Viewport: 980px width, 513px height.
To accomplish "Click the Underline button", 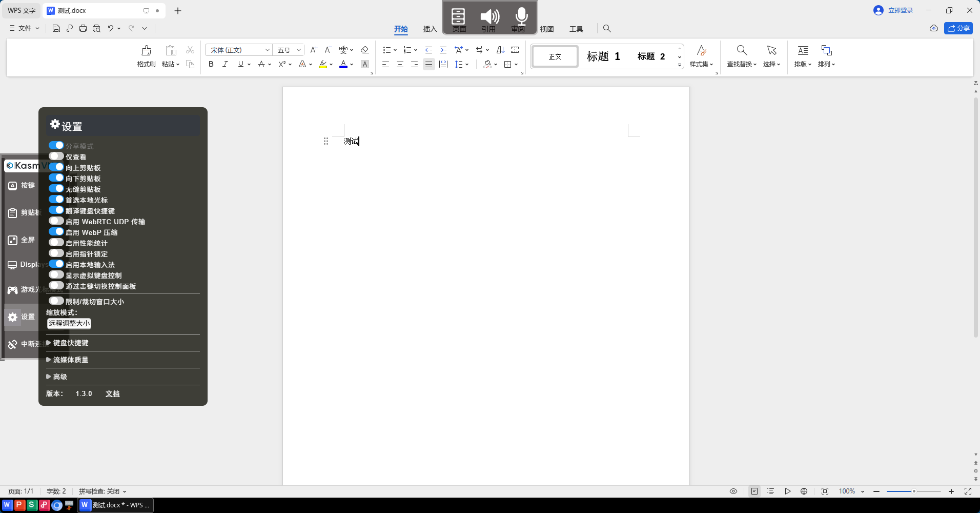I will 240,64.
